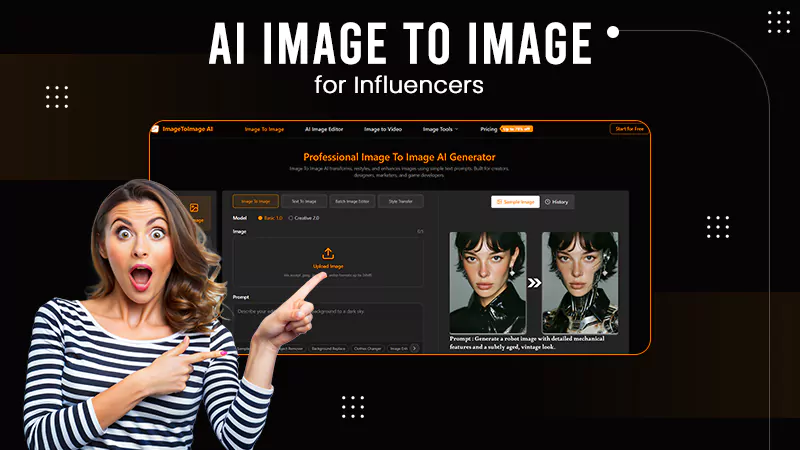Show the Sample Image panel
This screenshot has height=450, width=800.
[x=515, y=202]
